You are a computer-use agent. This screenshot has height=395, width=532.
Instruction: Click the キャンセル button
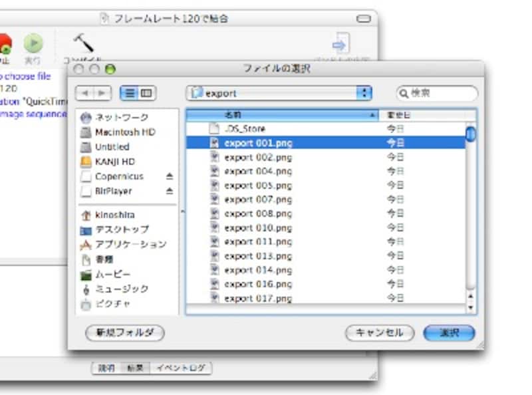point(380,332)
